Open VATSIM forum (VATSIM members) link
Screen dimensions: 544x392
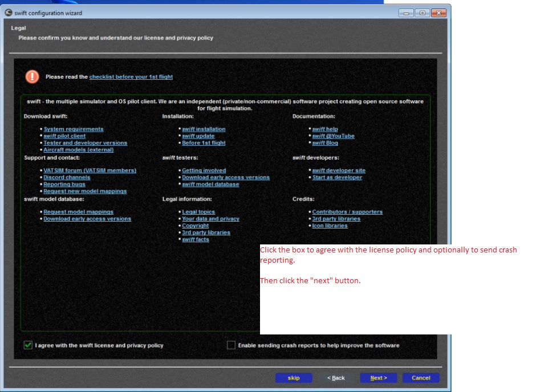(x=90, y=170)
